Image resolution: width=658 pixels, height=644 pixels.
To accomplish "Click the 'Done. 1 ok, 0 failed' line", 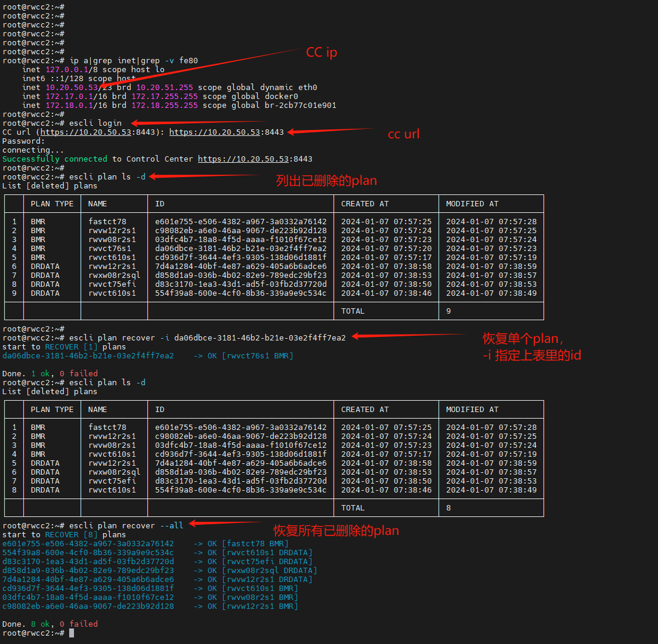I will [x=50, y=374].
